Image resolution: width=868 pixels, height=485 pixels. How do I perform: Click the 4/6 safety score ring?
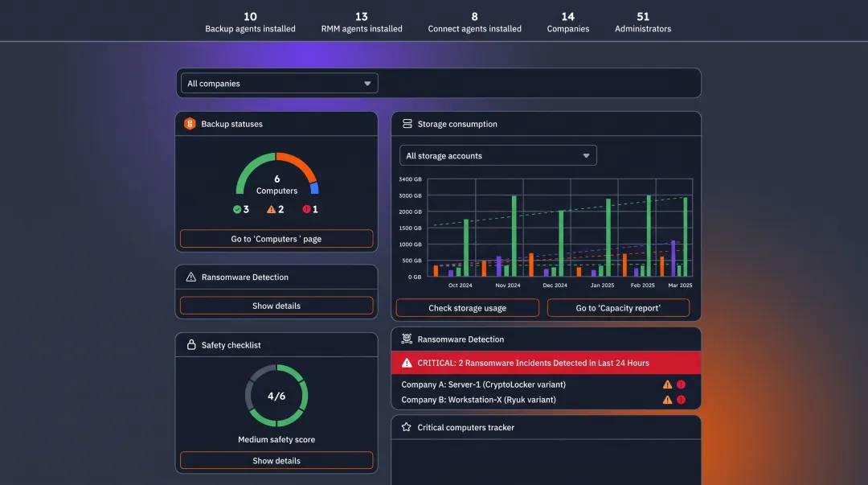pyautogui.click(x=276, y=396)
